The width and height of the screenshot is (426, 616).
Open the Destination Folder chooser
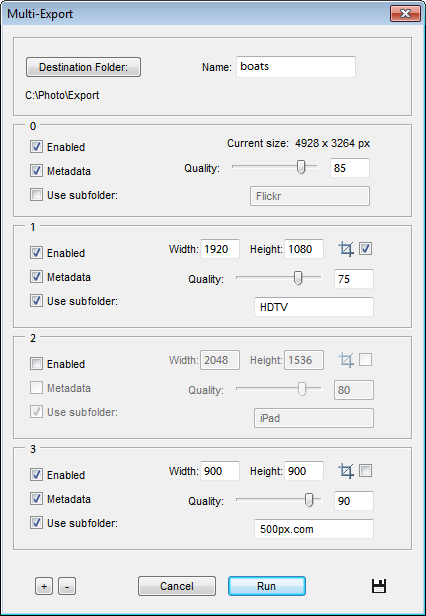click(x=83, y=67)
